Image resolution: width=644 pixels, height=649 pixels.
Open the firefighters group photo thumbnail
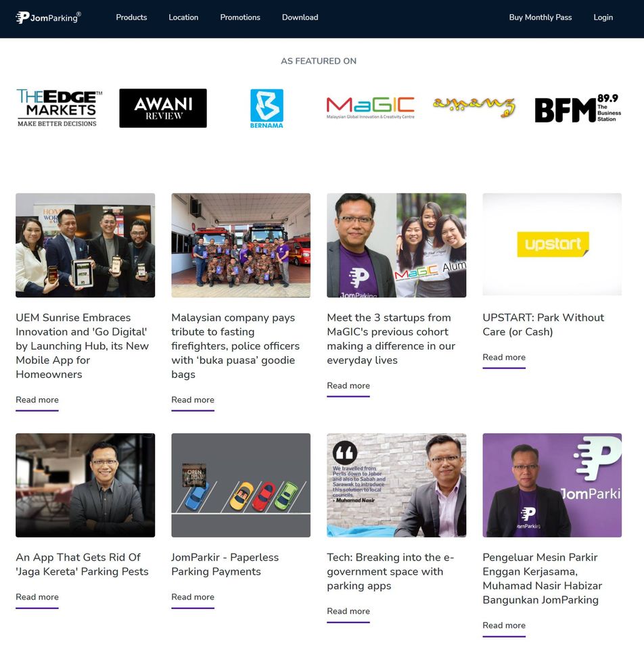241,245
